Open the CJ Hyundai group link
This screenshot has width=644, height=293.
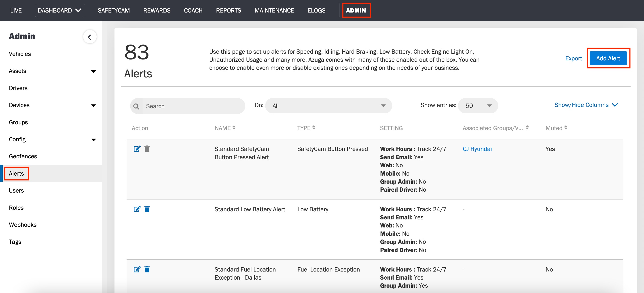pyautogui.click(x=477, y=149)
